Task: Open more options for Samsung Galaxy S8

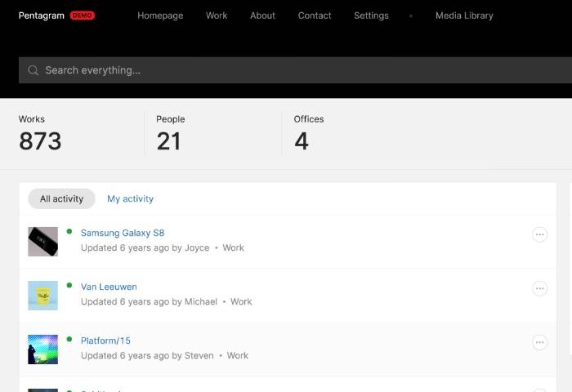Action: click(x=539, y=234)
